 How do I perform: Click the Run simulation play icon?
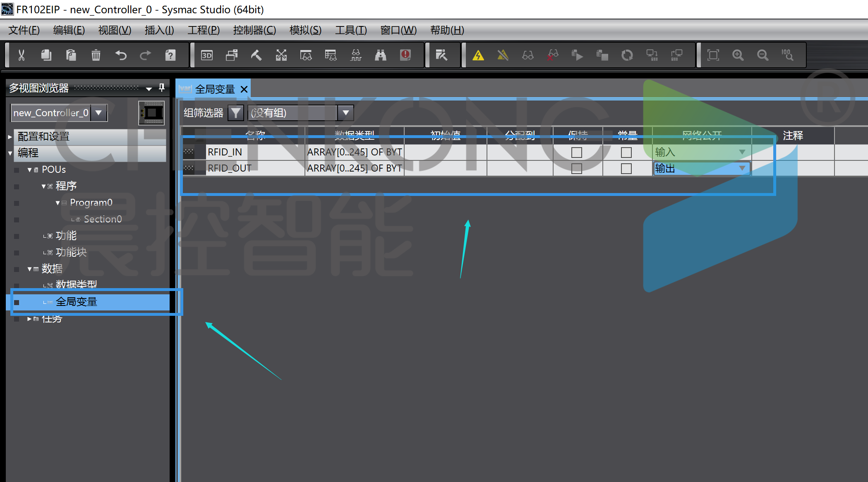pos(578,55)
